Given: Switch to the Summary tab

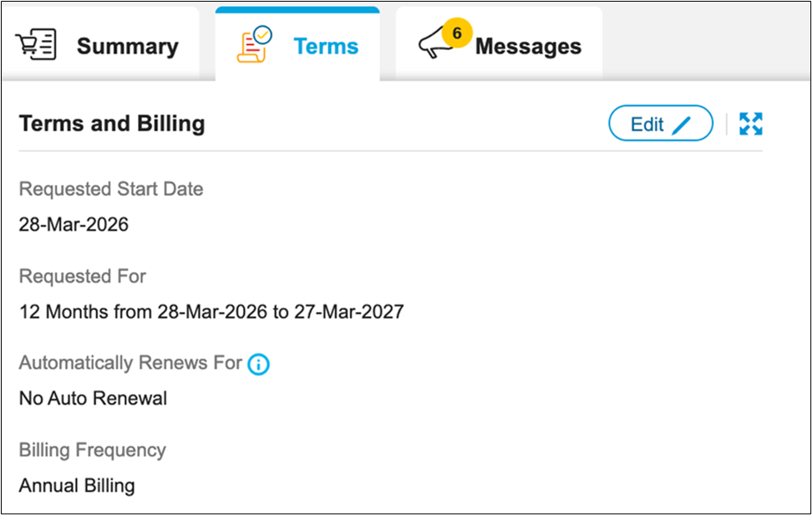Looking at the screenshot, I should click(x=127, y=46).
